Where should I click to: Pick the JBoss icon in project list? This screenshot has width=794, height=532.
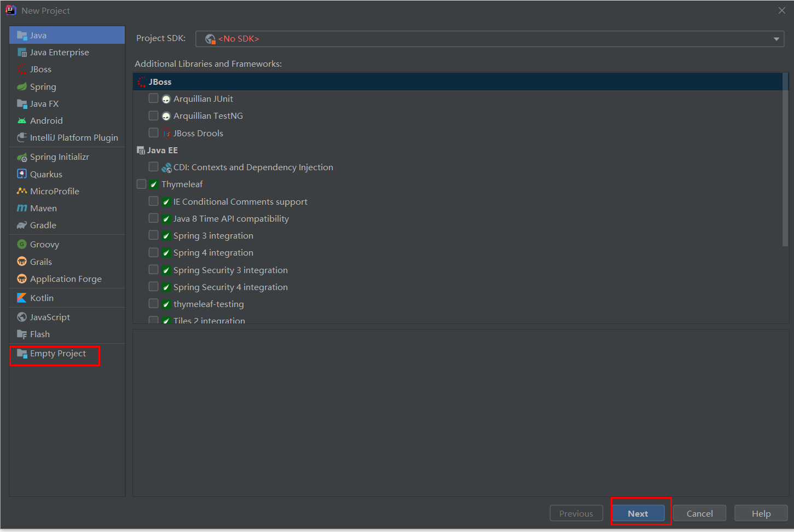pyautogui.click(x=22, y=70)
